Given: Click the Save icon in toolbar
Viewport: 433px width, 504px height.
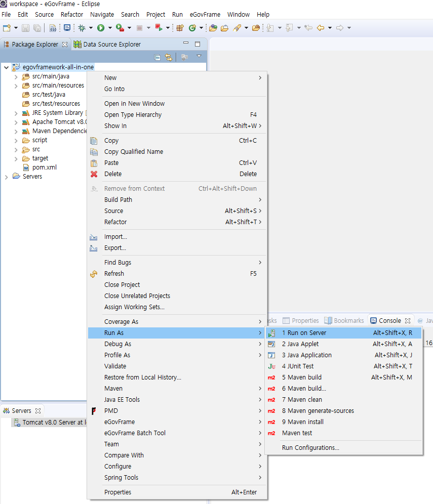Looking at the screenshot, I should [x=25, y=28].
